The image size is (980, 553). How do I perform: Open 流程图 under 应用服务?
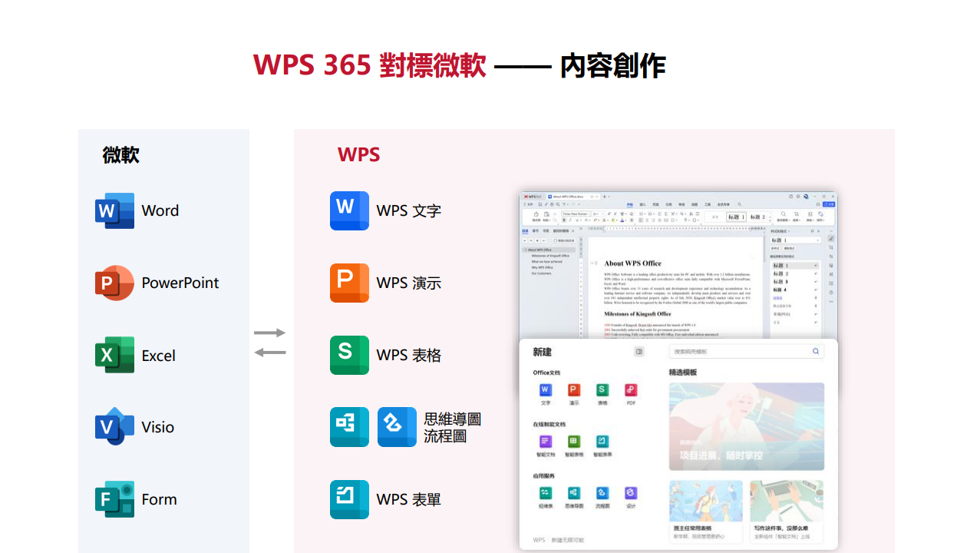pos(602,497)
